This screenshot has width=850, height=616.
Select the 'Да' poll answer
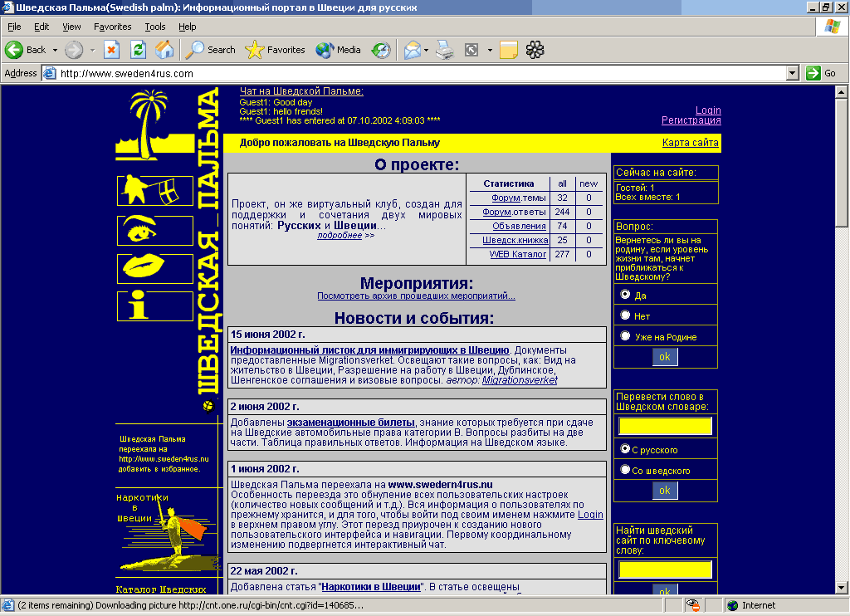click(x=625, y=295)
